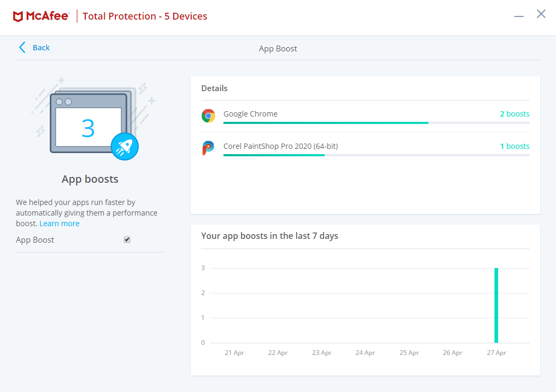Click the 27 Apr bar in the chart

pyautogui.click(x=497, y=306)
